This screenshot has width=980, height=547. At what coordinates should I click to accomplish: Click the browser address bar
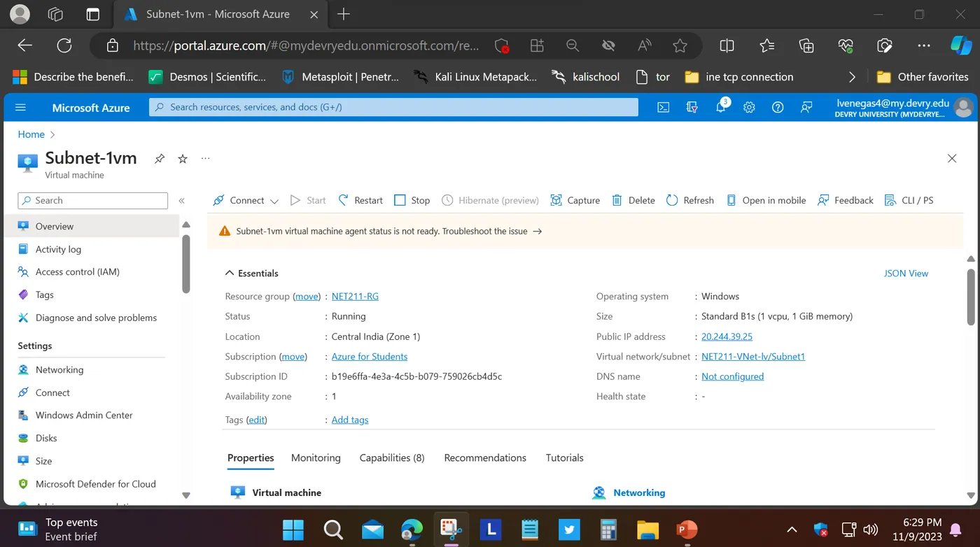tap(306, 45)
